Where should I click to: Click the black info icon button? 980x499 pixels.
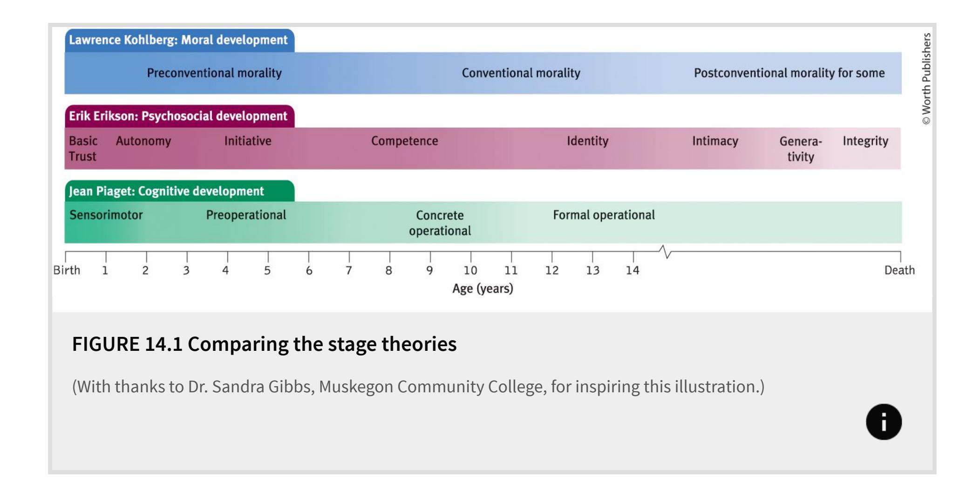(884, 422)
